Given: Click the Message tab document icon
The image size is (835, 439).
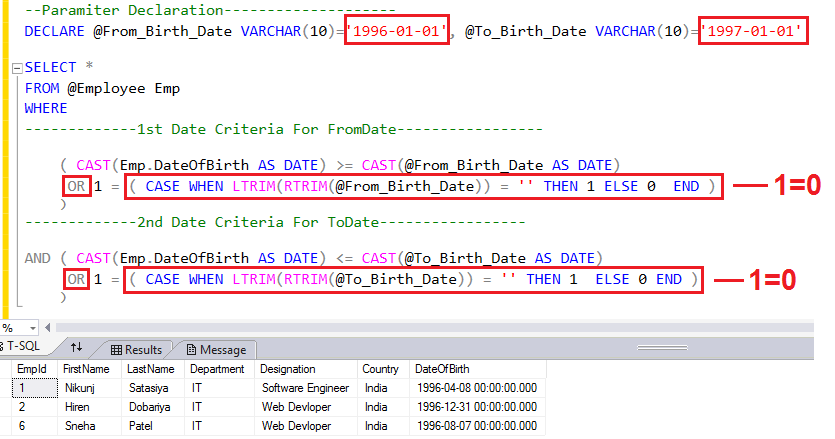Looking at the screenshot, I should click(x=191, y=349).
